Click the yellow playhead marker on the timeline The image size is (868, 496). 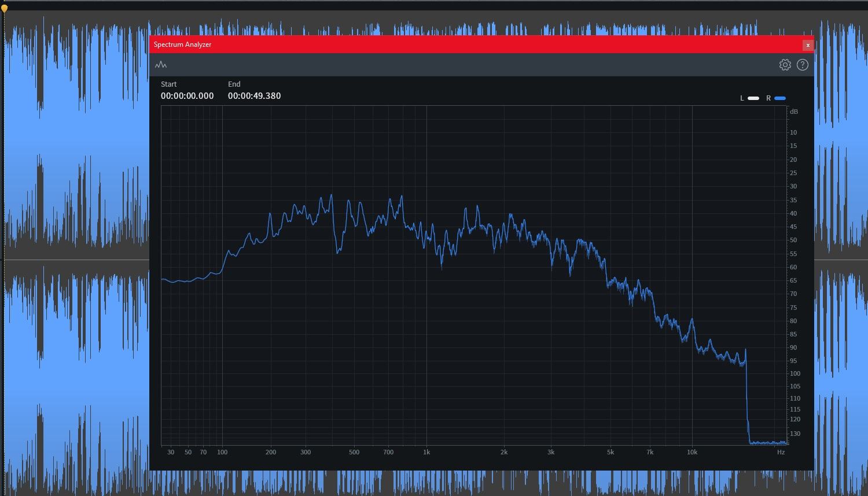[4, 8]
